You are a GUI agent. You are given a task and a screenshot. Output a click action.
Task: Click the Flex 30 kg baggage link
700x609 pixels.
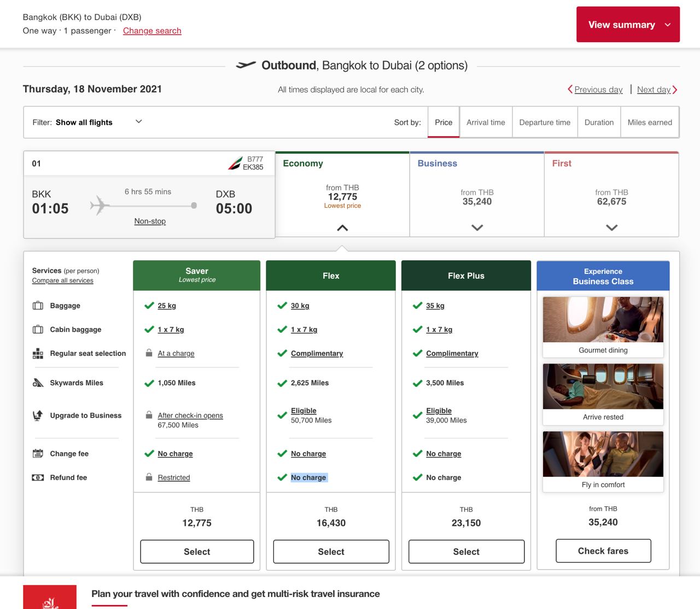click(300, 306)
